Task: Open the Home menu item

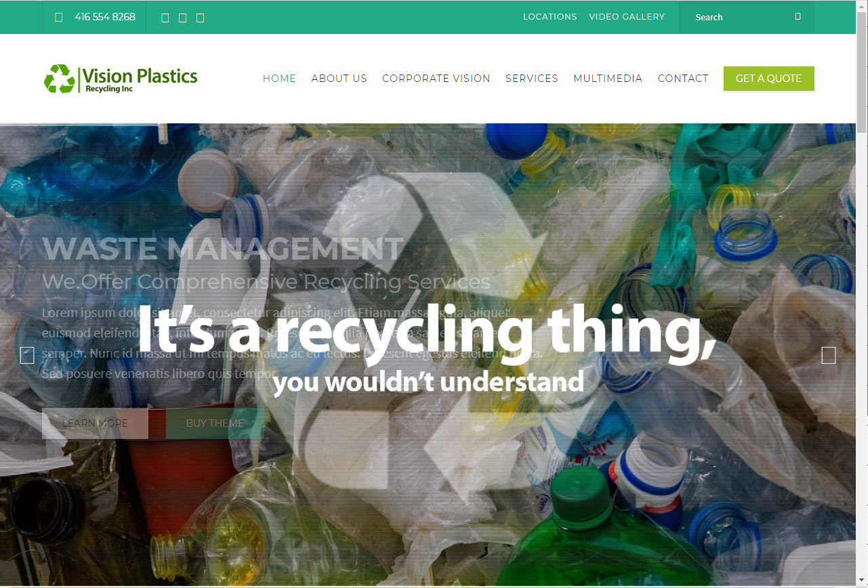Action: (279, 79)
